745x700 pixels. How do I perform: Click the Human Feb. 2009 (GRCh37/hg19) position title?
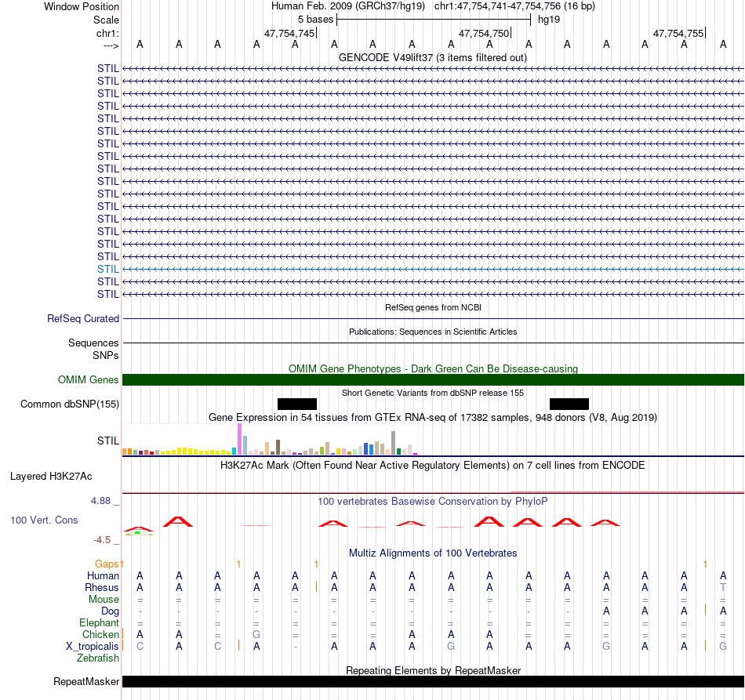tap(347, 6)
